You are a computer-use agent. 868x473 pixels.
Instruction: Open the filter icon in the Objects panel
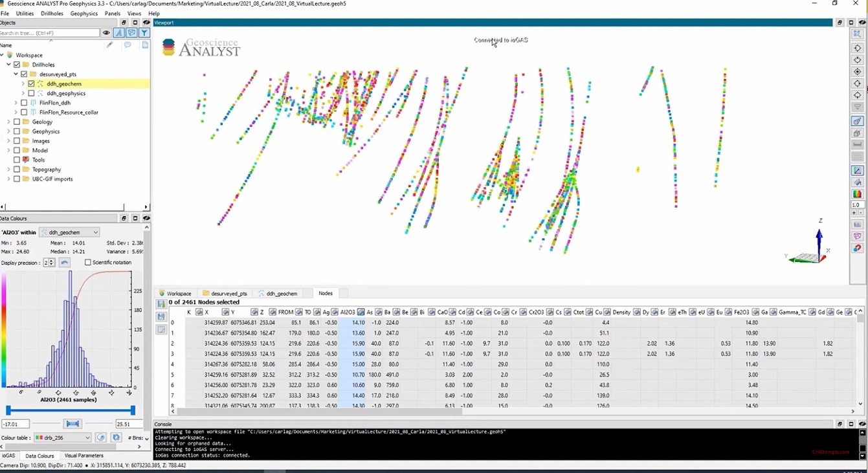[x=144, y=32]
